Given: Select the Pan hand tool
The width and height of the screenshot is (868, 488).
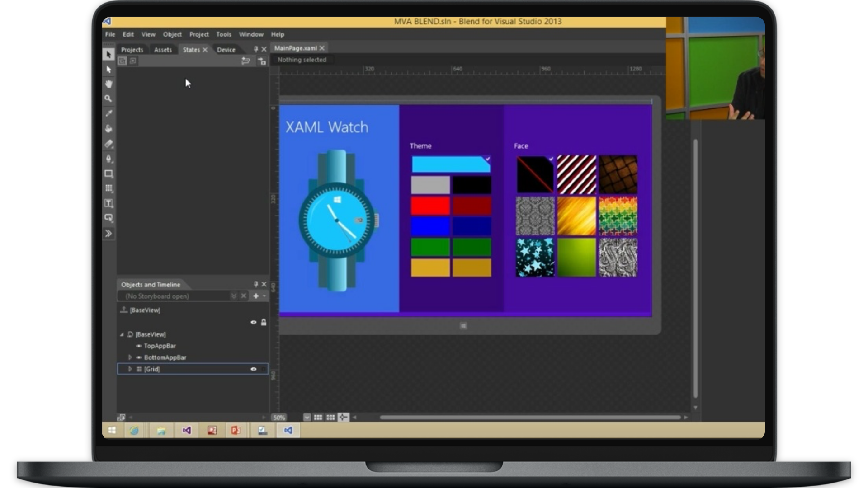Looking at the screenshot, I should point(108,84).
